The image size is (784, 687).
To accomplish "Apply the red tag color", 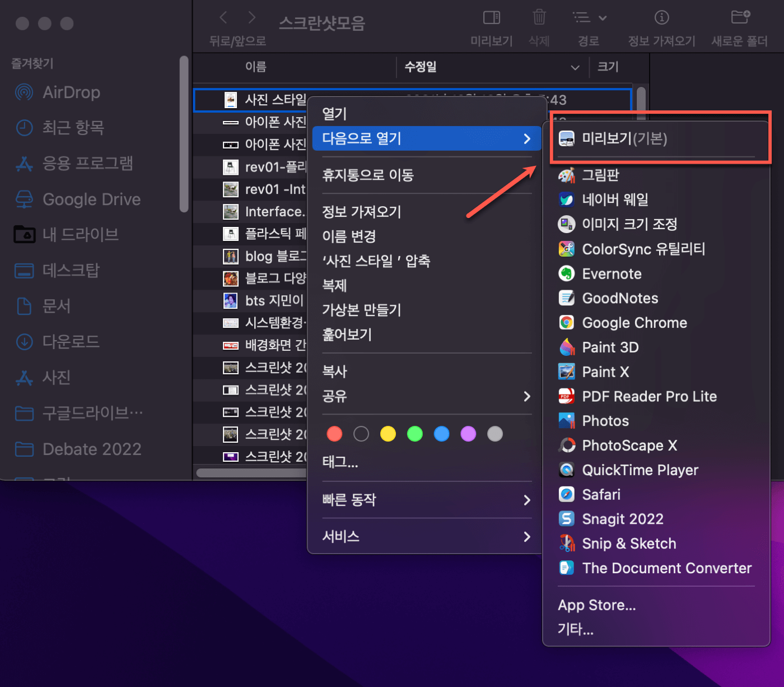I will (334, 434).
